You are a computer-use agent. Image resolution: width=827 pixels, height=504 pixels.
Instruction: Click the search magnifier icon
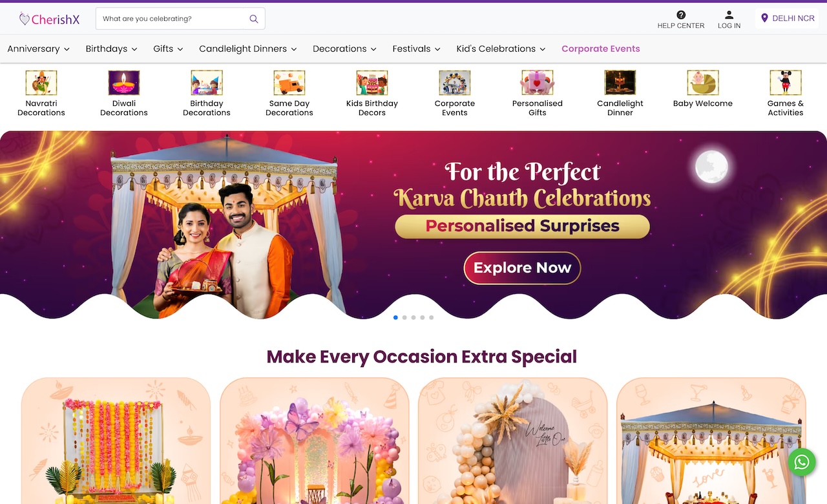254,19
